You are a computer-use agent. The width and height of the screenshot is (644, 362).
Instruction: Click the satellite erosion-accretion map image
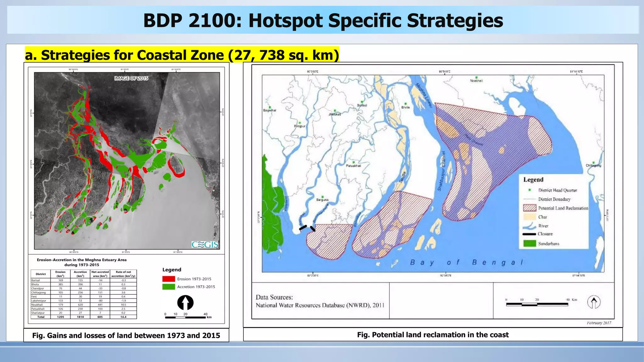tap(127, 161)
